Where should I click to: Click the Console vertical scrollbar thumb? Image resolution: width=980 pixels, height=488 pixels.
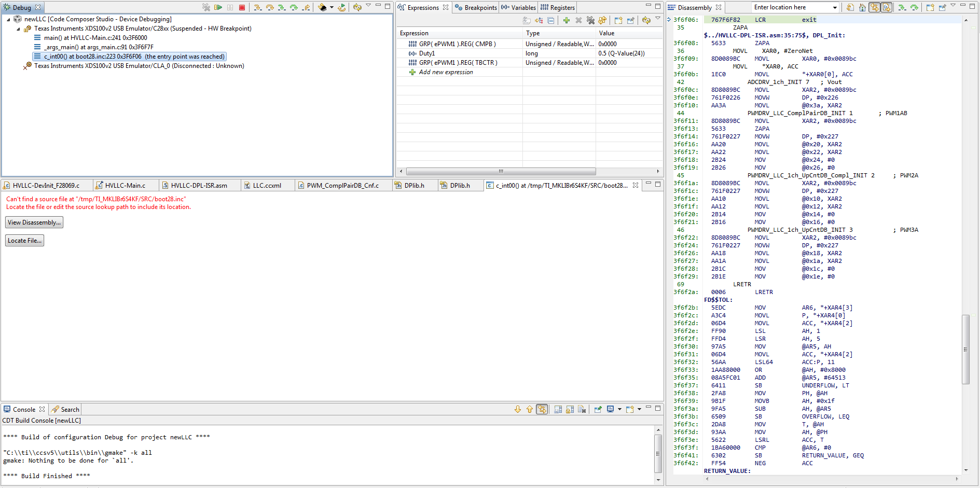tap(658, 454)
